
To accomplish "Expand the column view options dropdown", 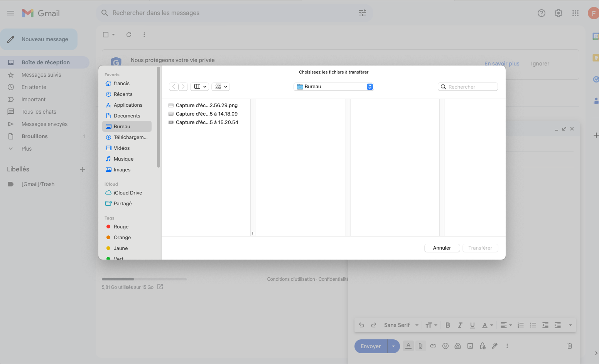I will point(199,87).
